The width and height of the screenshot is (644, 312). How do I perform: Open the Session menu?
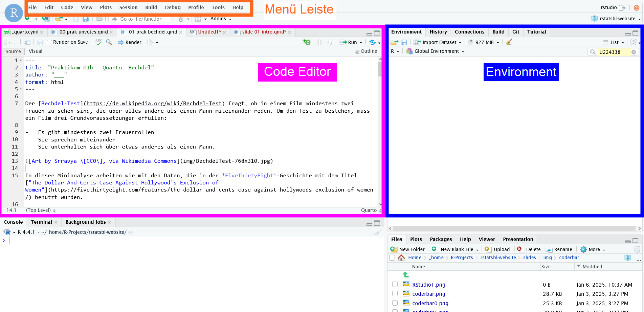[128, 7]
